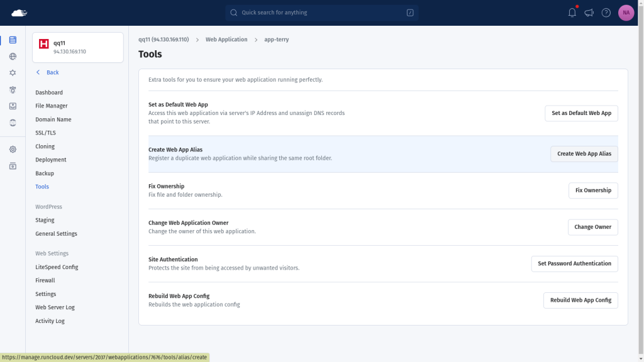Focus the Quick search input field
Image resolution: width=644 pixels, height=362 pixels.
click(321, 13)
